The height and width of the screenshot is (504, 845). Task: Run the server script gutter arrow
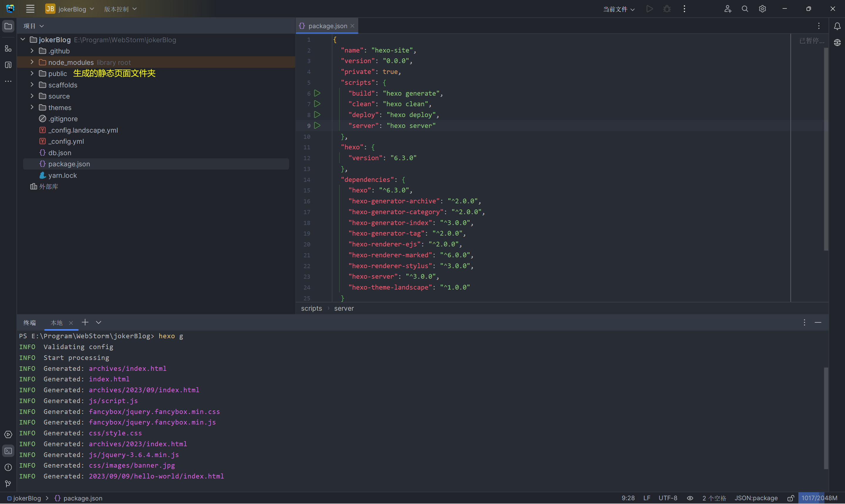click(x=317, y=125)
